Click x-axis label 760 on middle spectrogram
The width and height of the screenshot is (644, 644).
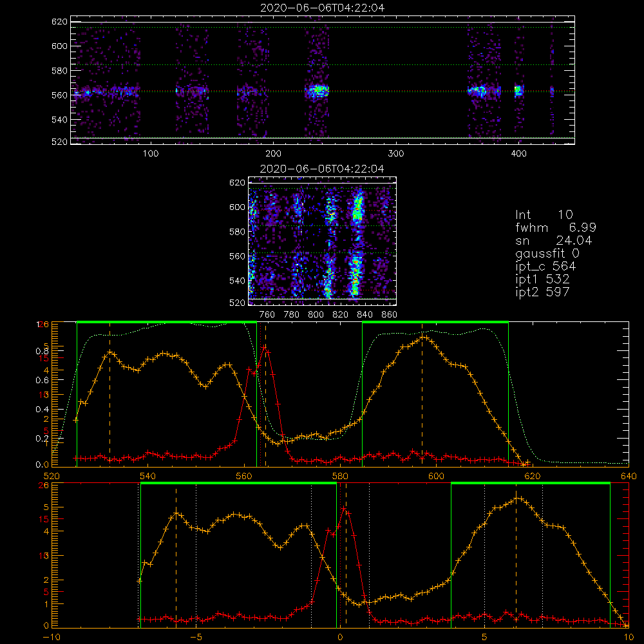[267, 315]
